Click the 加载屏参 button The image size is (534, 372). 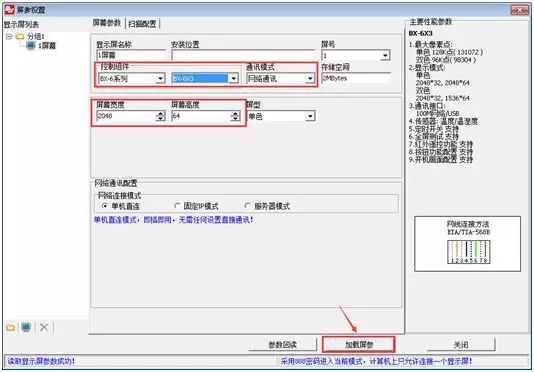(359, 344)
